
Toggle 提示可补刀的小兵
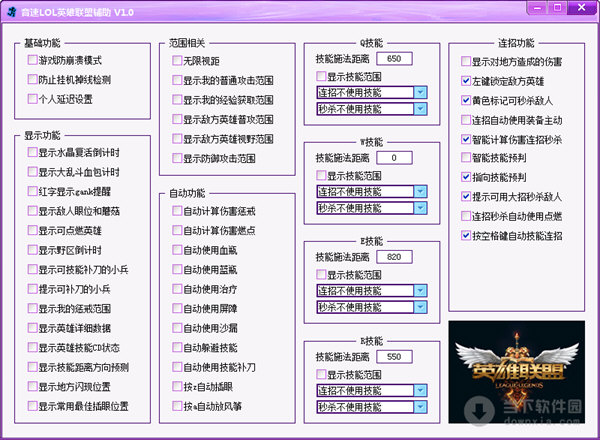[32, 289]
